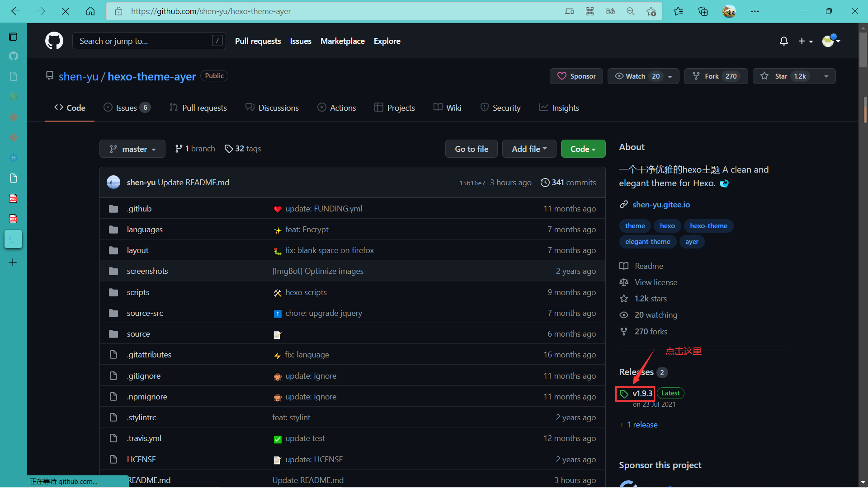
Task: Open the Discussions tab
Action: tap(272, 108)
